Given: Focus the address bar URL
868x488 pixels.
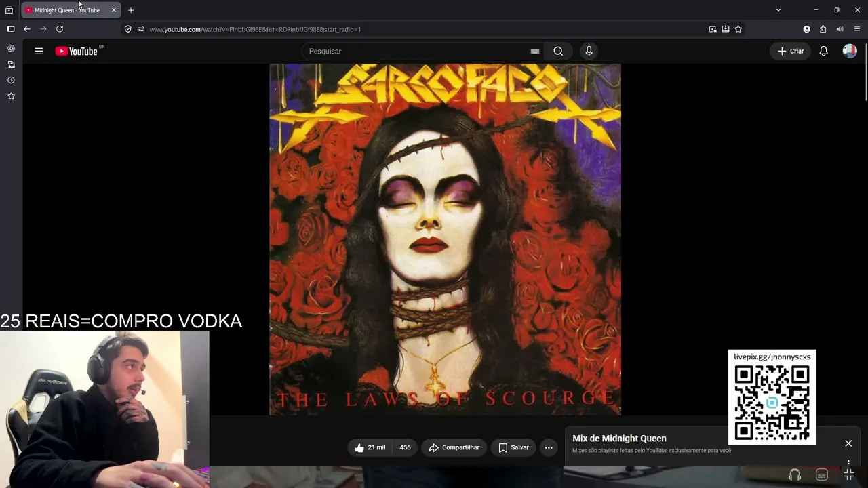Looking at the screenshot, I should 255,29.
